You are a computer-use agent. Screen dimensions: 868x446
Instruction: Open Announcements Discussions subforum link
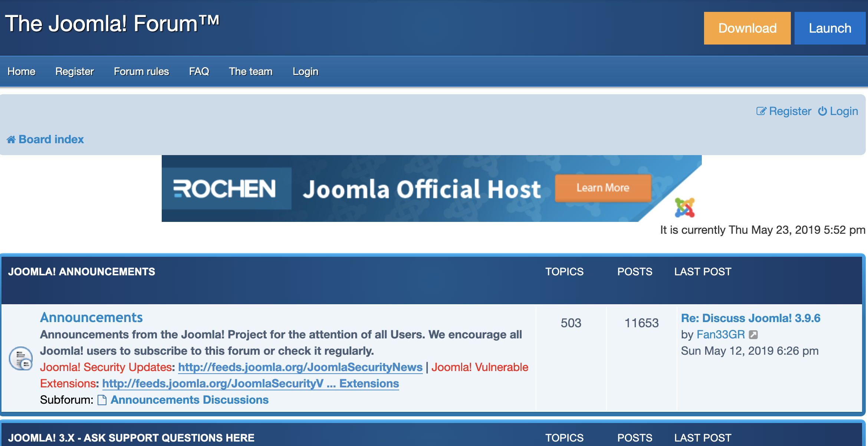point(190,400)
